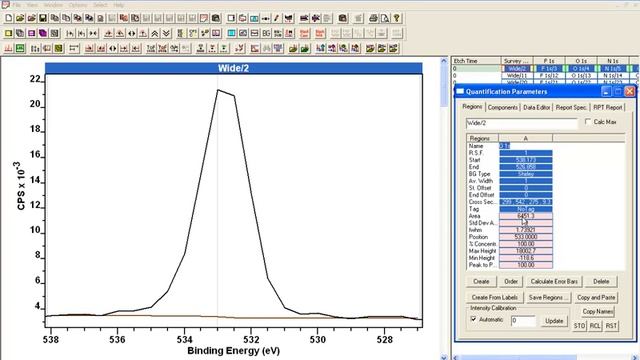
Task: Click the RST button
Action: (611, 326)
